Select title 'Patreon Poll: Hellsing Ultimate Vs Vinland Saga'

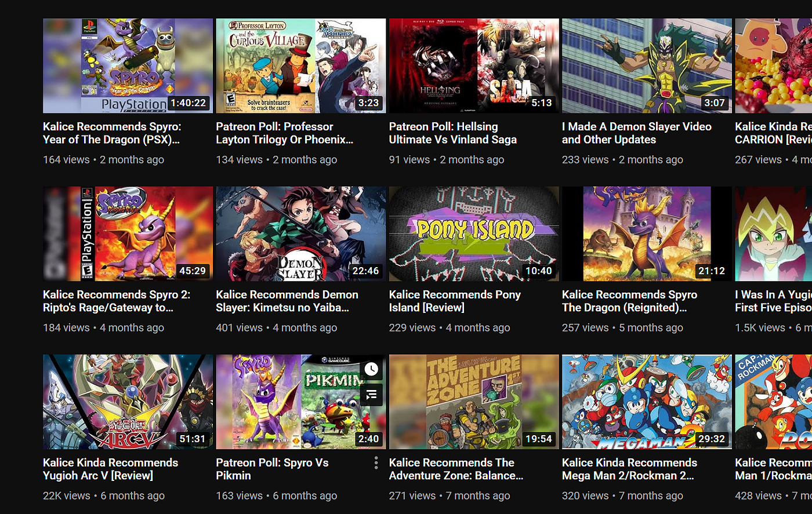click(x=453, y=133)
